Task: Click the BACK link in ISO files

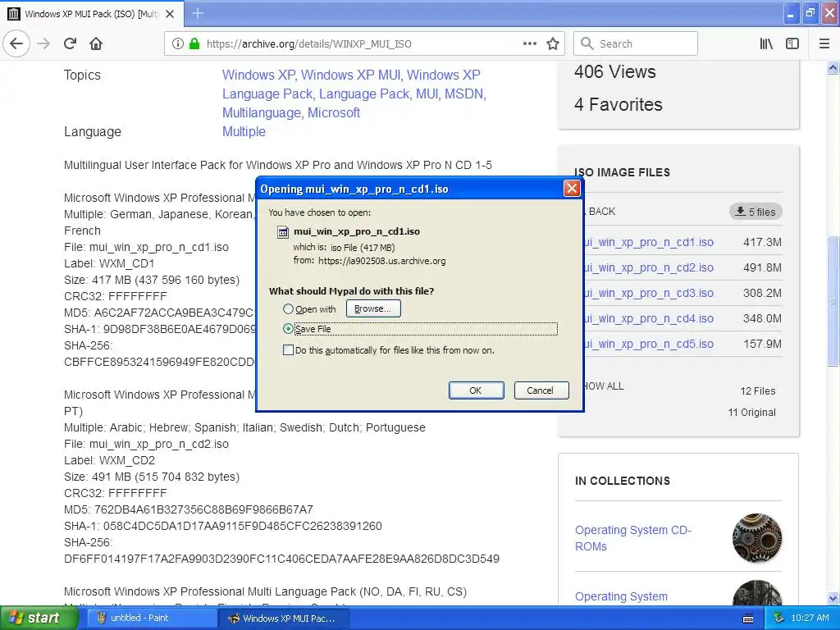Action: click(600, 212)
